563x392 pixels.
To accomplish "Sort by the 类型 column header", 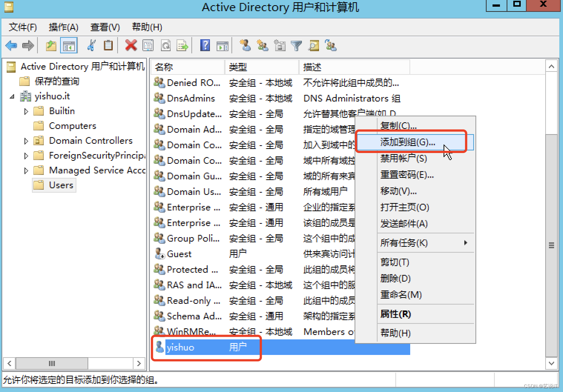I will (x=262, y=67).
